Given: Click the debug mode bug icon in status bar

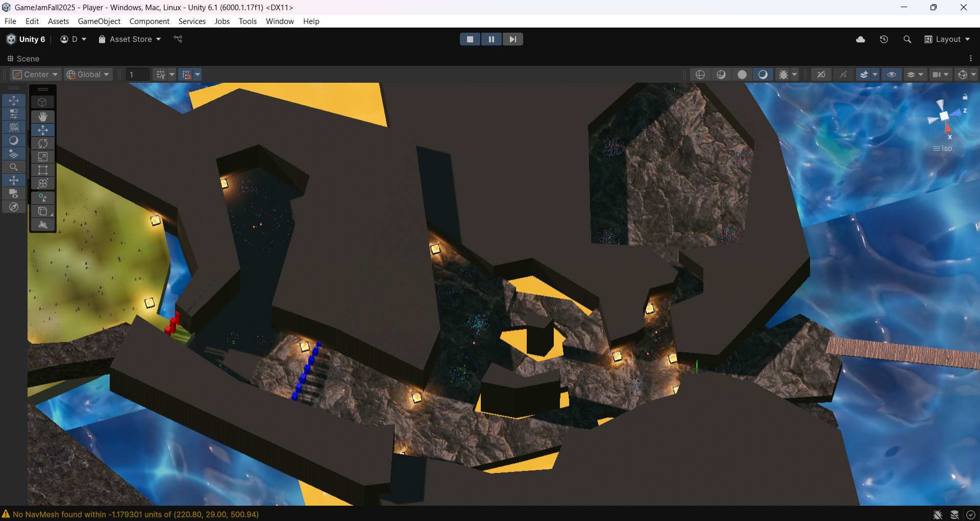Looking at the screenshot, I should (x=938, y=514).
